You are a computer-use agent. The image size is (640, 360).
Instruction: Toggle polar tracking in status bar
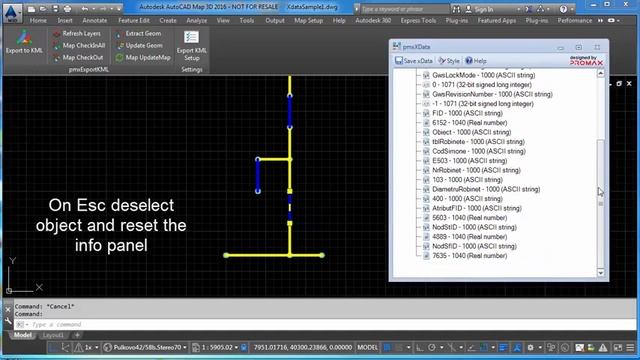coord(432,348)
